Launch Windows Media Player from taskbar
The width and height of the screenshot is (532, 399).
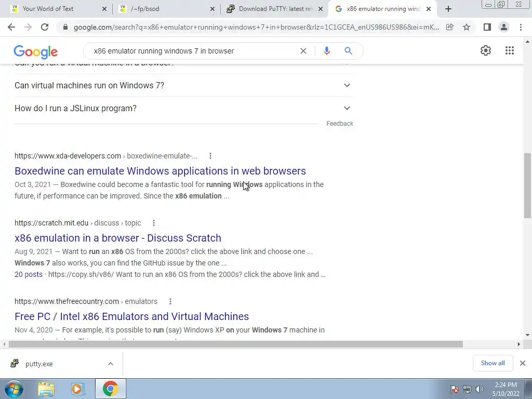coord(77,389)
